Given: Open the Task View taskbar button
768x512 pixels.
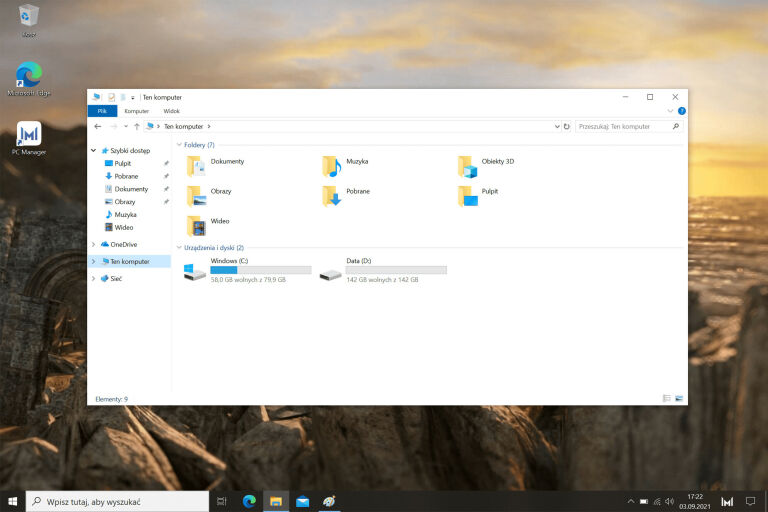Looking at the screenshot, I should point(222,501).
